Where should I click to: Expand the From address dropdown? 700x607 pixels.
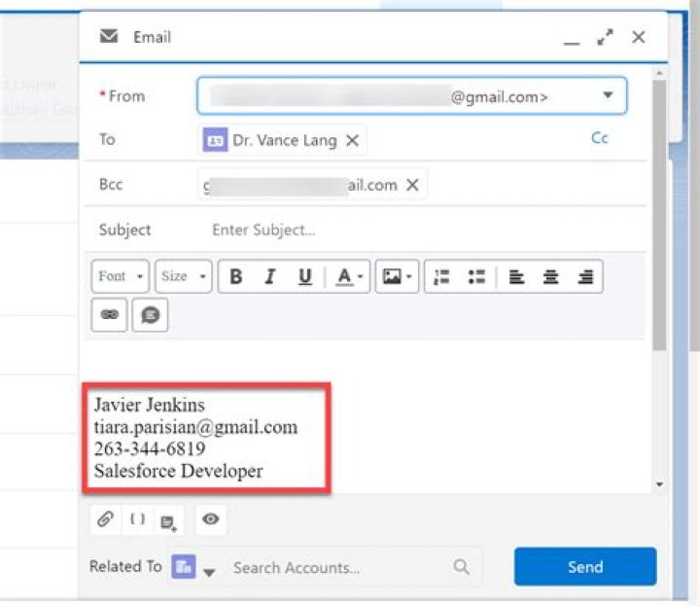[x=608, y=95]
